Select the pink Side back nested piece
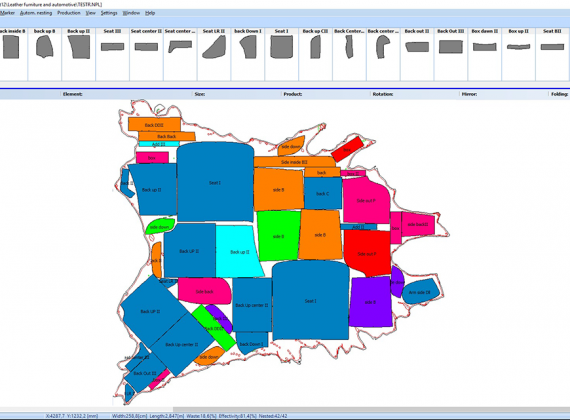 point(204,291)
